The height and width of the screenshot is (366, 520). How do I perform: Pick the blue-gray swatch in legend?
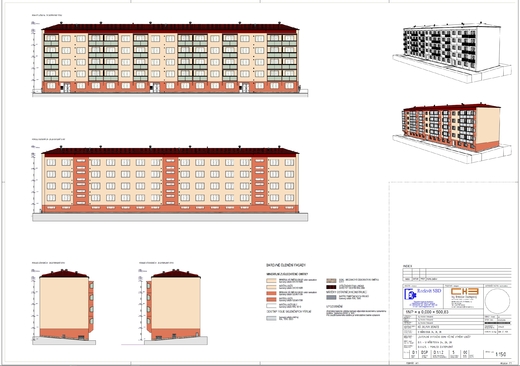[x=331, y=297]
